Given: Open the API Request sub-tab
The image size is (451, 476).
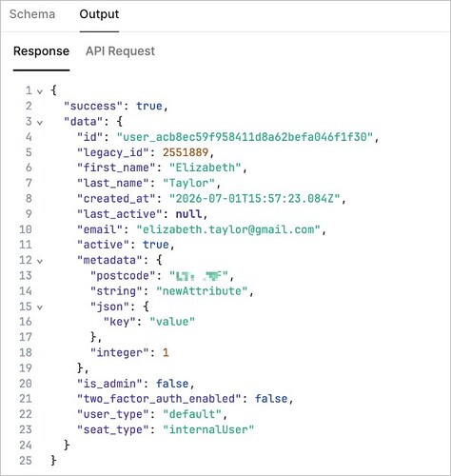Looking at the screenshot, I should click(x=120, y=51).
